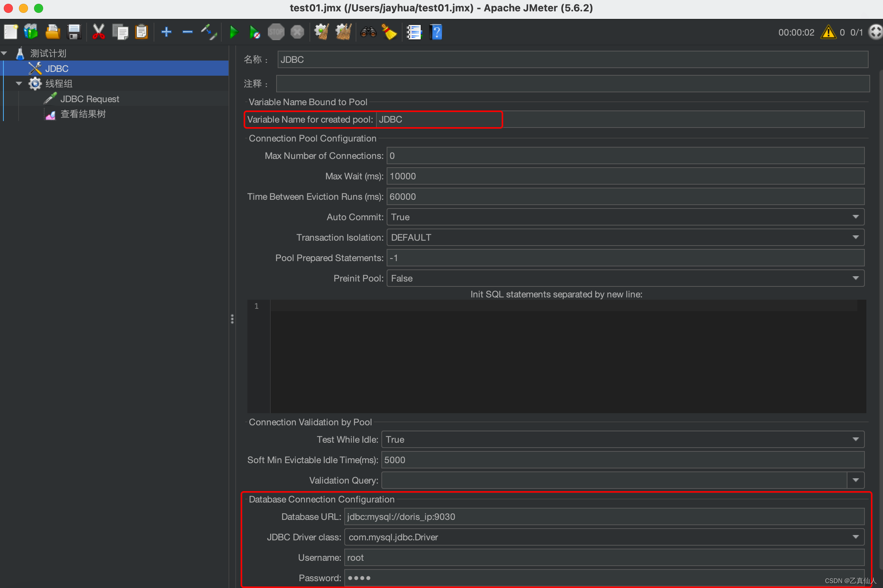Click Soft Min Evictable Idle Time field

pyautogui.click(x=623, y=460)
